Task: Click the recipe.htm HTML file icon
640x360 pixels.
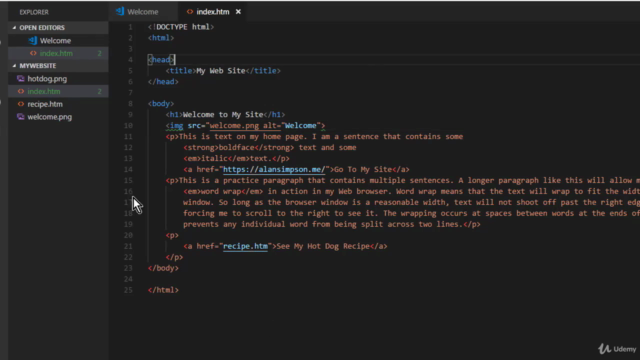Action: (x=21, y=104)
